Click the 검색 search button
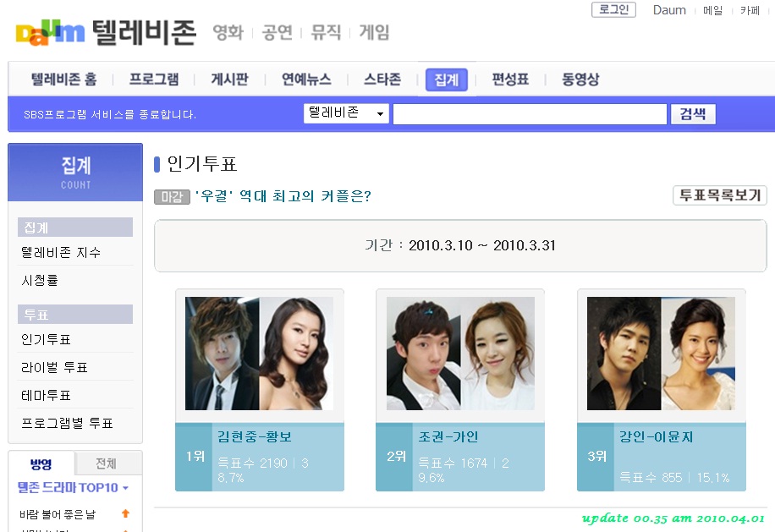775x532 pixels. coord(693,114)
